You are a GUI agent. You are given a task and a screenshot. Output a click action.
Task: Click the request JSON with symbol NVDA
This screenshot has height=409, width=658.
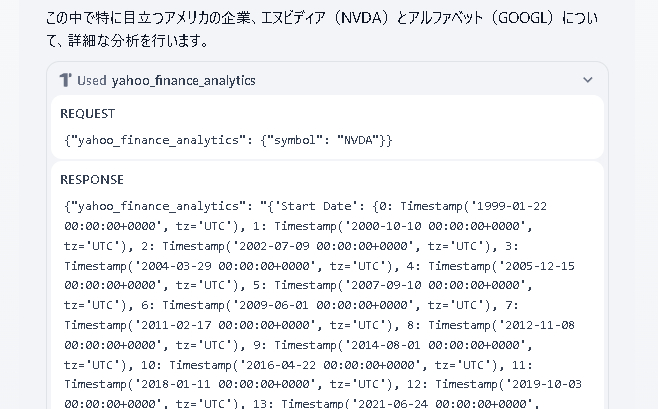[228, 140]
